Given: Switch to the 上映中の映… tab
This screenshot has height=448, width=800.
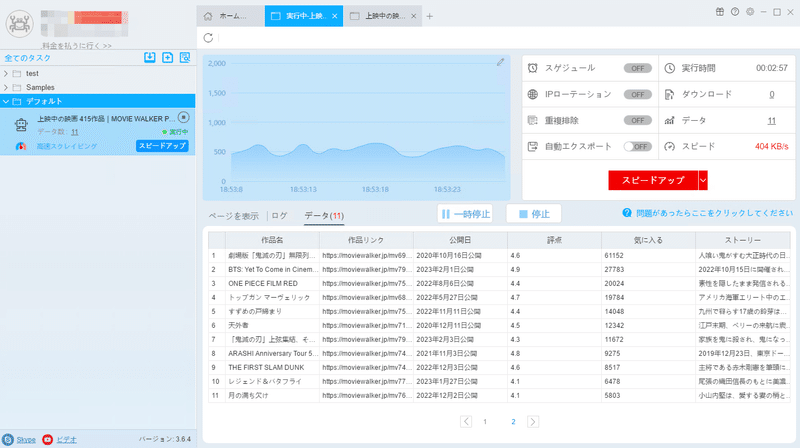Looking at the screenshot, I should click(x=383, y=16).
